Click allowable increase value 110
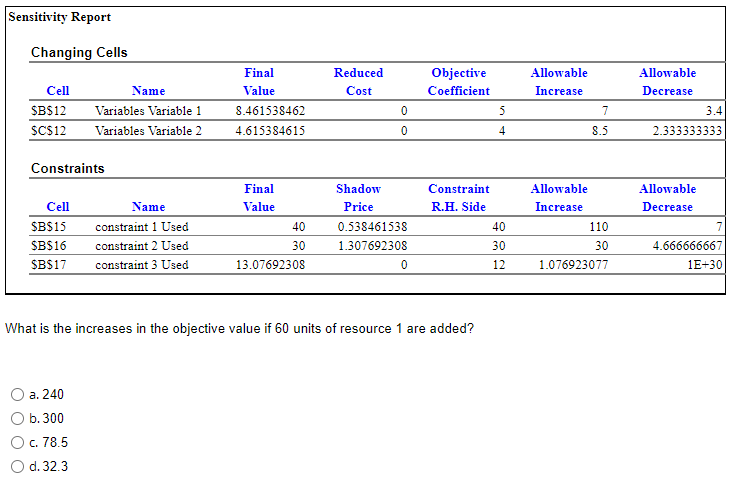Screen dimensions: 753x493 (x=599, y=227)
